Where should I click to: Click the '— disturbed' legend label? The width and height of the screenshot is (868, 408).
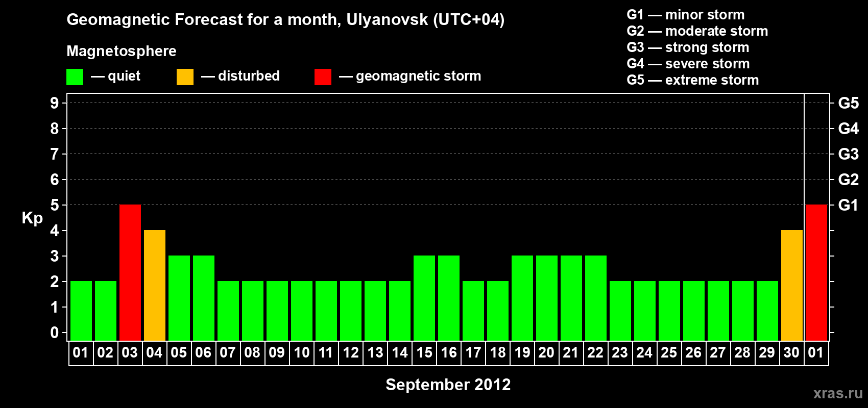[240, 76]
